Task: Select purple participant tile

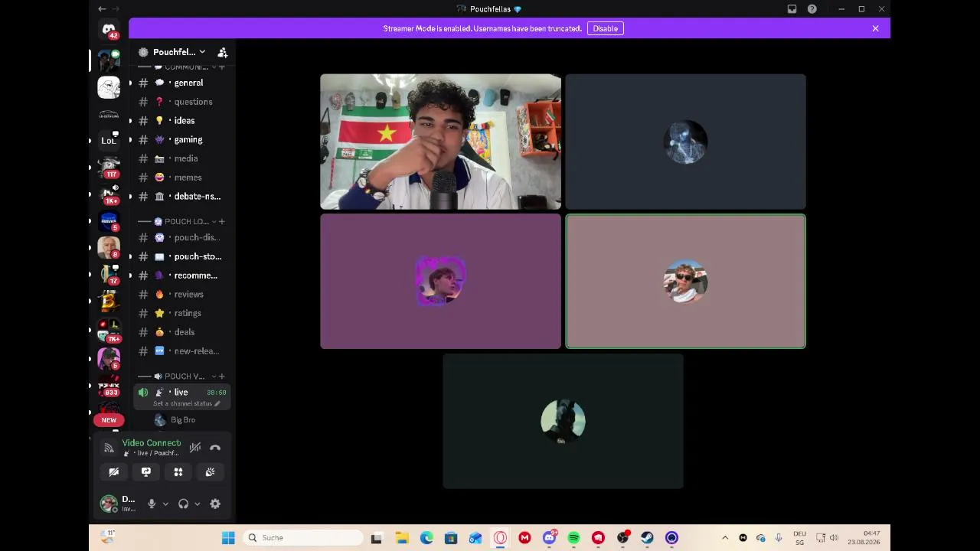Action: (x=440, y=282)
